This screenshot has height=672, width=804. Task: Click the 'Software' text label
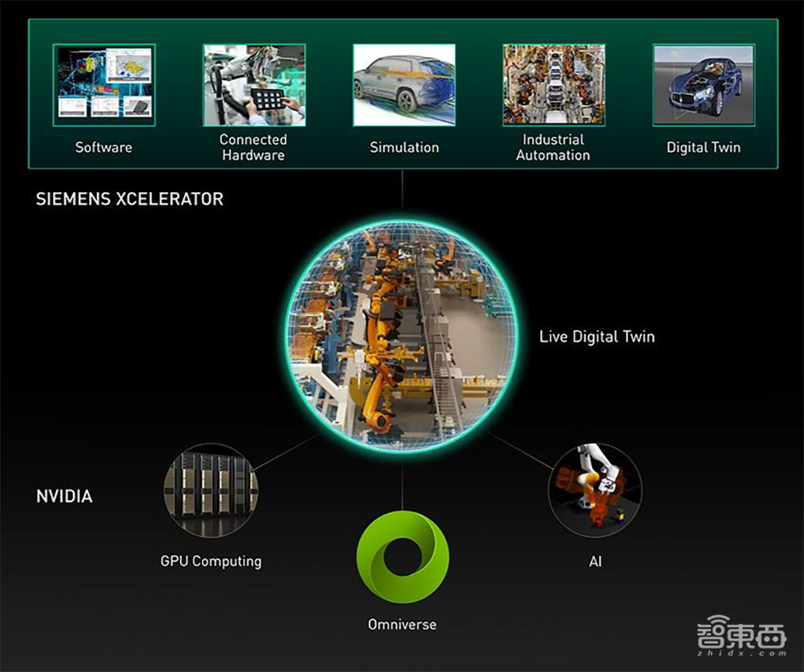click(104, 147)
